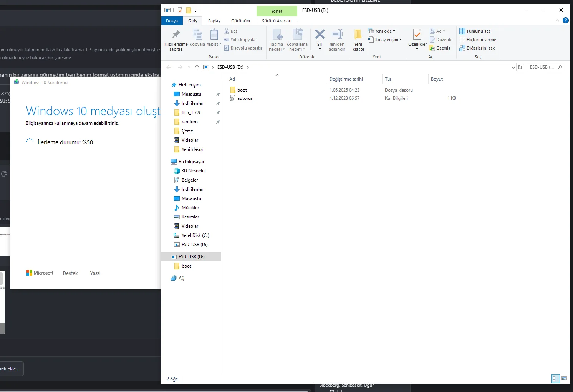Click the Refresh address bar button
This screenshot has width=573, height=392.
520,67
